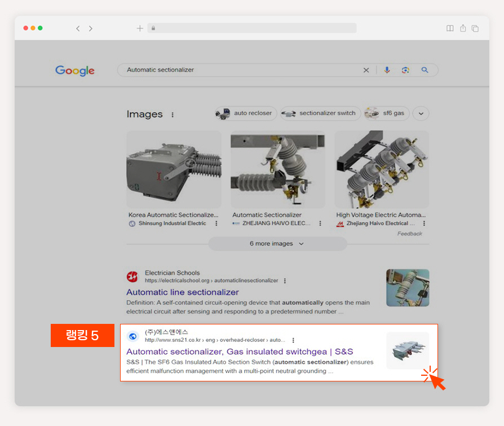Viewport: 504px width, 426px height.
Task: Open more options for Zhejiang Haivo Electrical image
Action: point(424,223)
